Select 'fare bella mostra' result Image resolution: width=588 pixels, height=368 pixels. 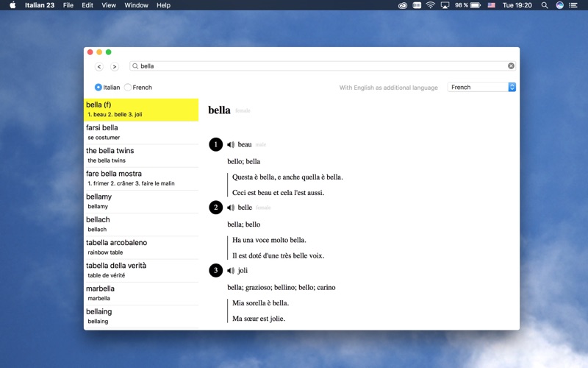point(141,178)
